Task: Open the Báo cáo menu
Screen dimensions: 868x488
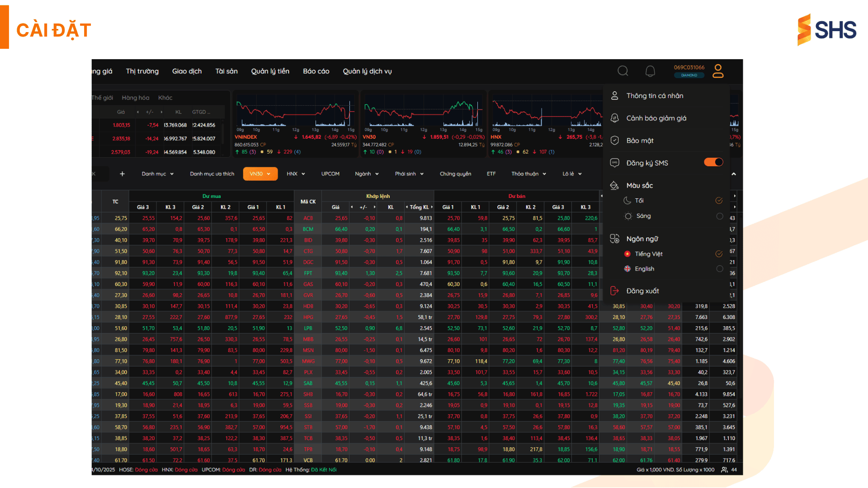Action: coord(316,71)
